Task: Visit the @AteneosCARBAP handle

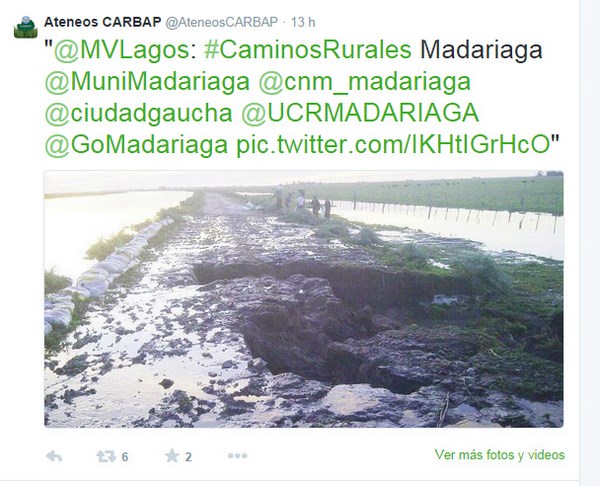Action: (x=221, y=22)
